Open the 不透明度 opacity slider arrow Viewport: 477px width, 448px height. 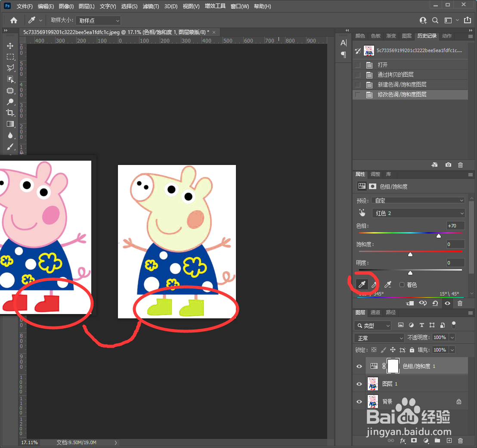click(x=452, y=338)
